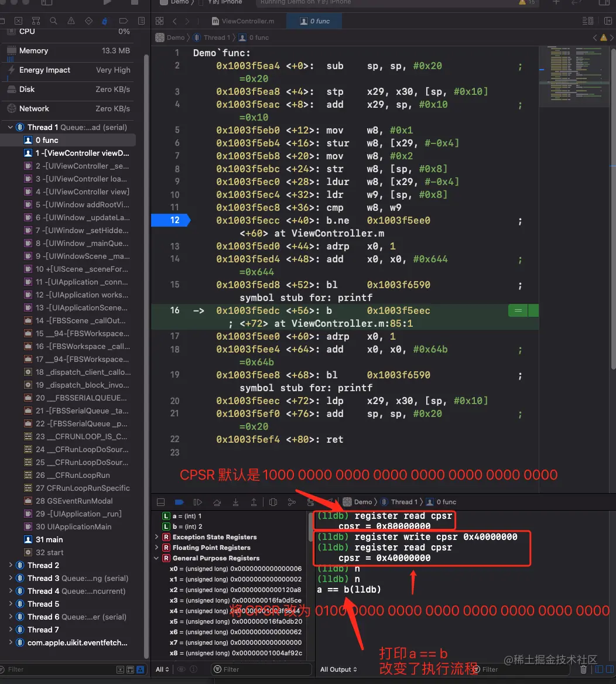The width and height of the screenshot is (616, 684).
Task: Expand Thread 7
Action: (x=11, y=630)
